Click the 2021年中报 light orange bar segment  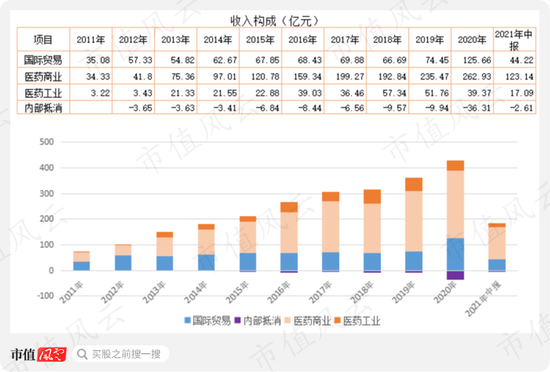tap(497, 243)
